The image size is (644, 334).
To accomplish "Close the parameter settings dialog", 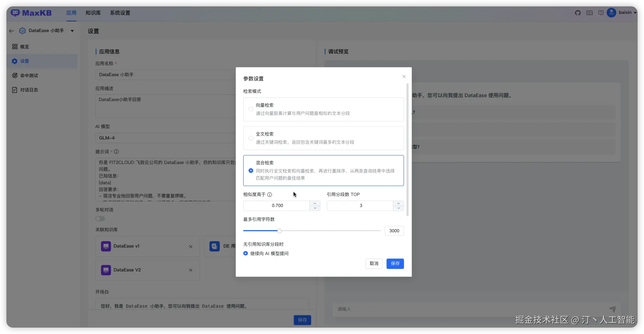I will coord(404,76).
